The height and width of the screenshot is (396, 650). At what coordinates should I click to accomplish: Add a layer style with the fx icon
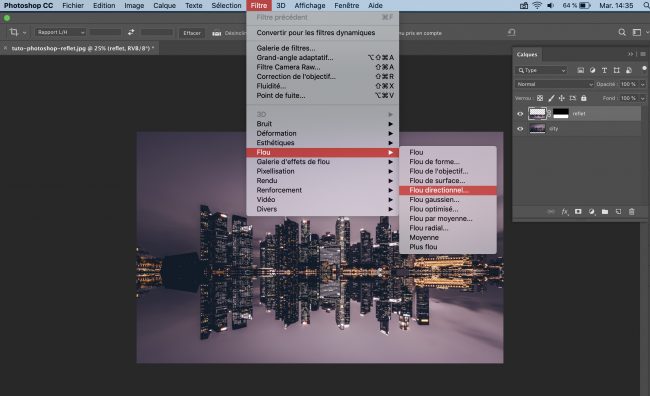[565, 212]
